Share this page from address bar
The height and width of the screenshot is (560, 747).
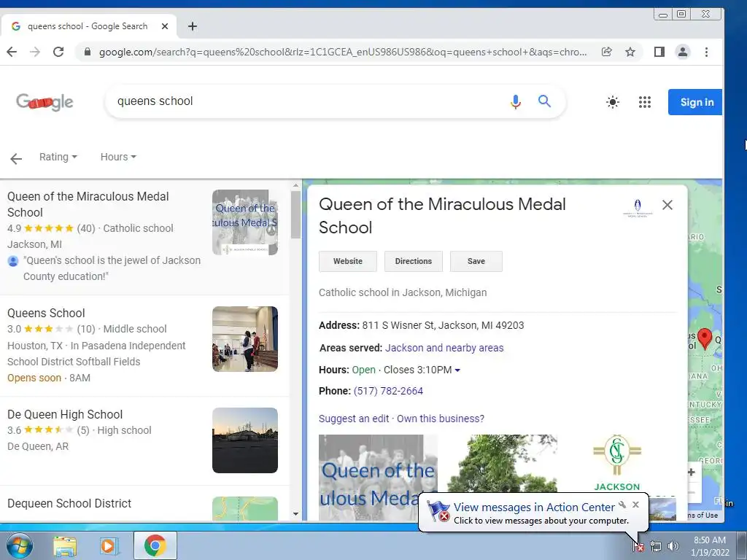[x=606, y=52]
